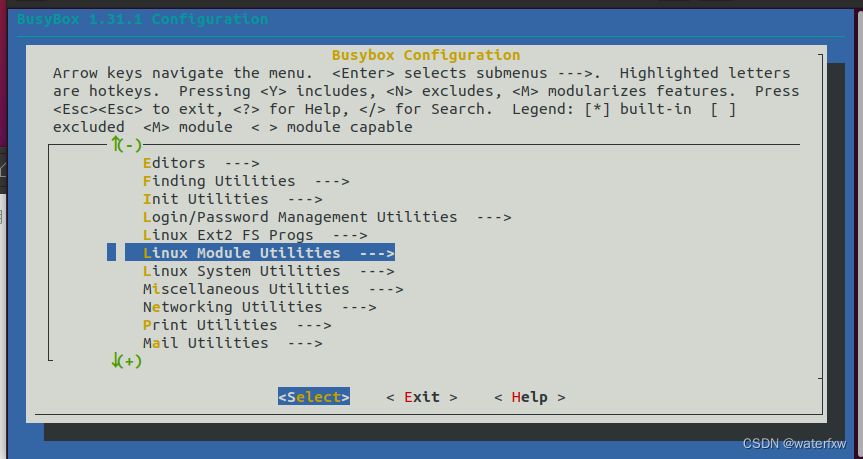
Task: Click the < Exit > button
Action: [x=422, y=397]
